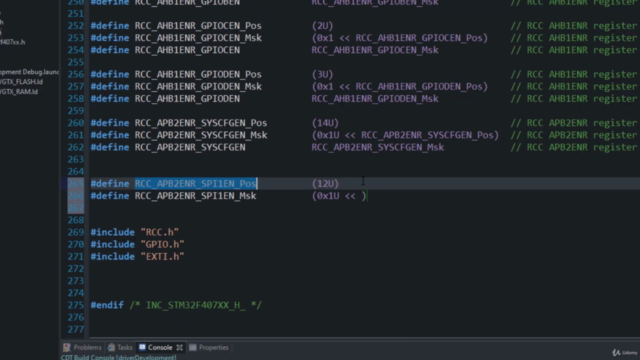Select the f407xx.h file in explorer
This screenshot has height=360, width=640.
[13, 42]
